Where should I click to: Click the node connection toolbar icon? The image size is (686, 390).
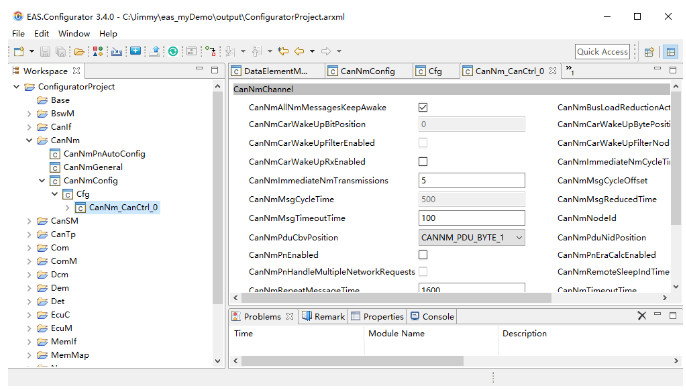[x=210, y=52]
